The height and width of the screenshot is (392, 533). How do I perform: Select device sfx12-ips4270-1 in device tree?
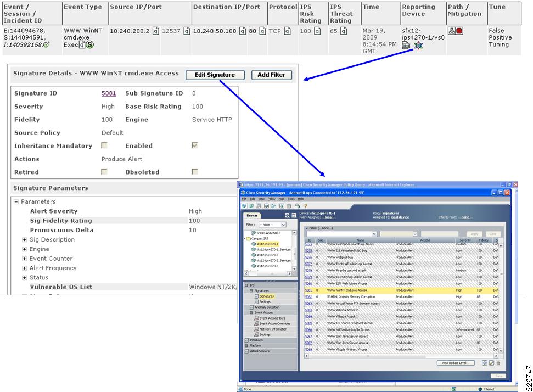coord(267,244)
